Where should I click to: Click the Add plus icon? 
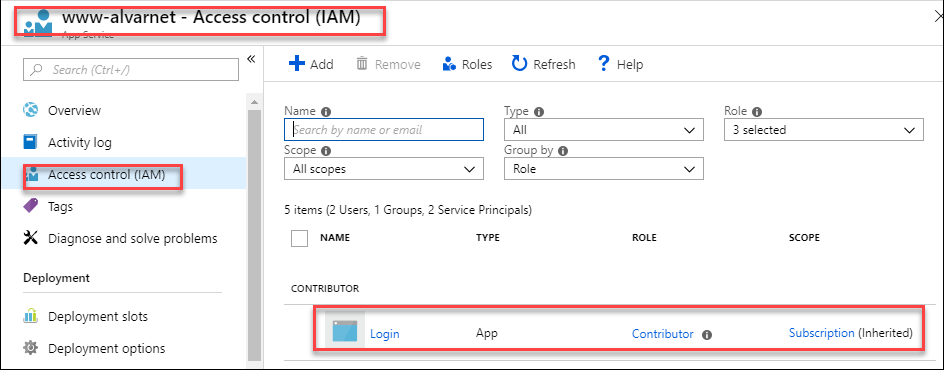click(297, 64)
